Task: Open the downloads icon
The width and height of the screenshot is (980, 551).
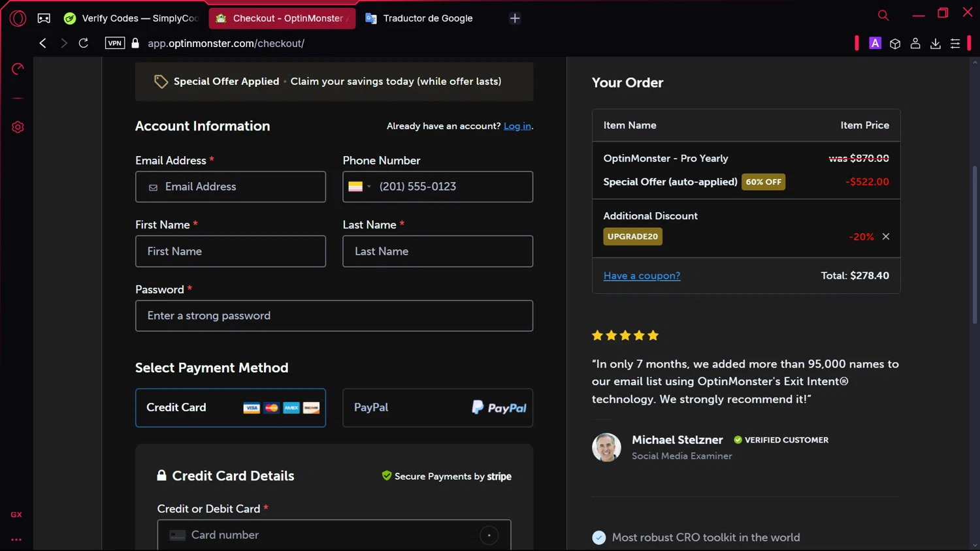Action: pyautogui.click(x=936, y=43)
